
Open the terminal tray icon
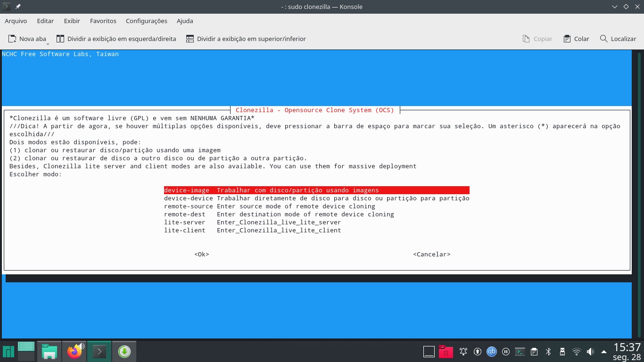click(x=520, y=352)
